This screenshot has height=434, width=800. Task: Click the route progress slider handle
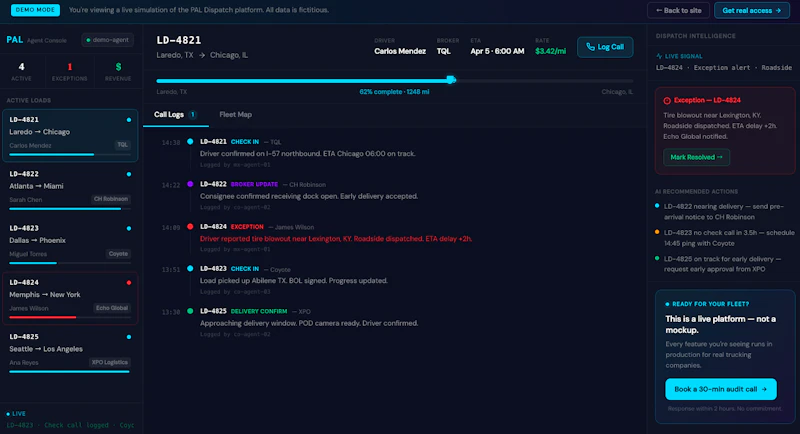click(451, 80)
